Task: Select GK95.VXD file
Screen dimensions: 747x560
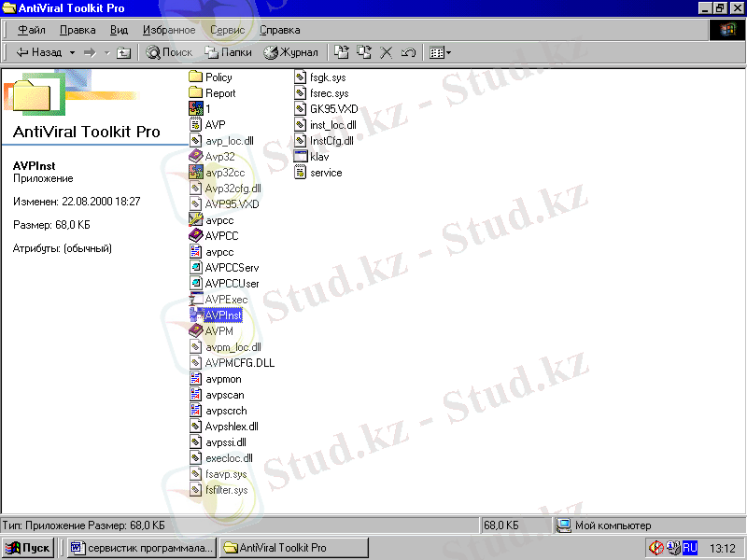Action: 326,109
